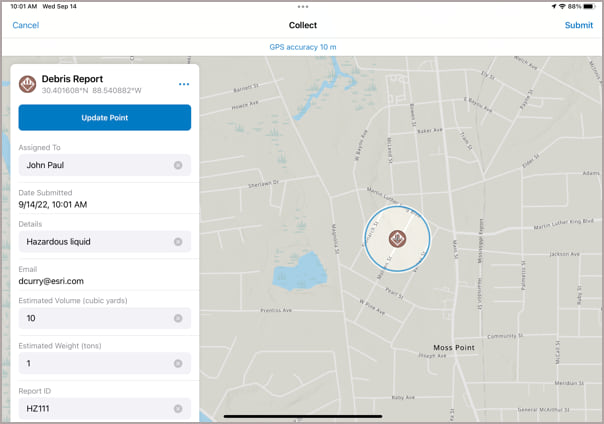The height and width of the screenshot is (424, 604).
Task: Click the debris marker on the map
Action: click(x=397, y=239)
